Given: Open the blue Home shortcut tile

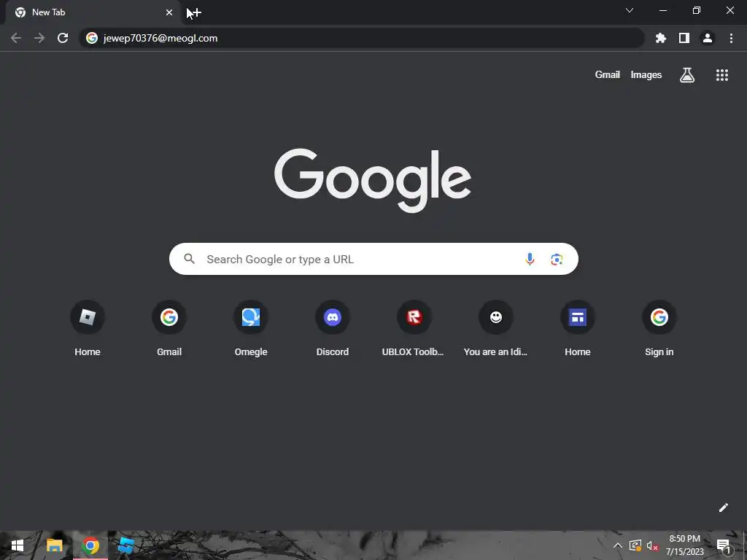Looking at the screenshot, I should pyautogui.click(x=578, y=329).
